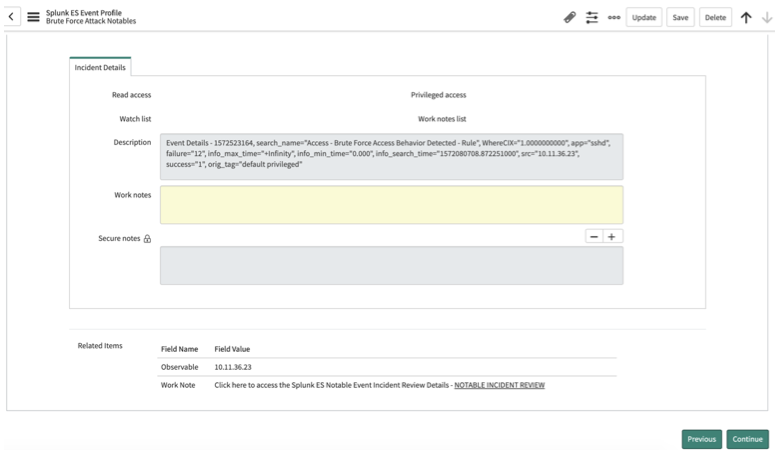This screenshot has width=775, height=461.
Task: Click the Description text box
Action: (x=391, y=156)
